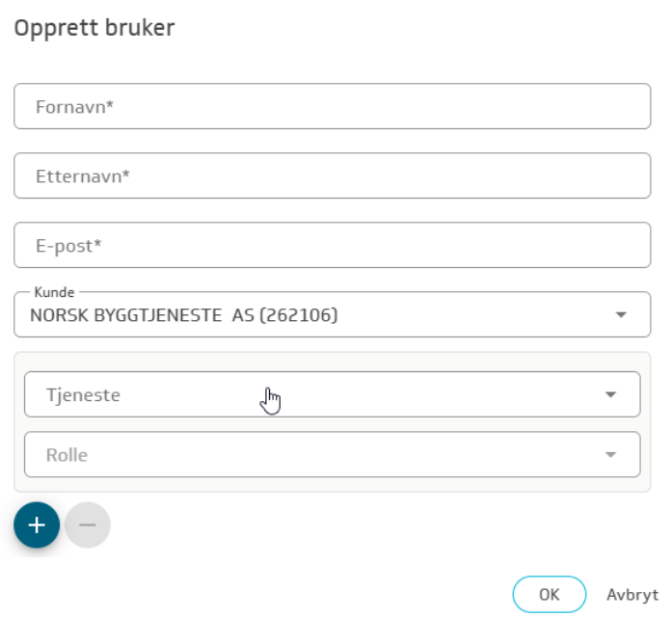The image size is (672, 618).
Task: Expand the Kunde dropdown arrow
Action: [x=621, y=315]
